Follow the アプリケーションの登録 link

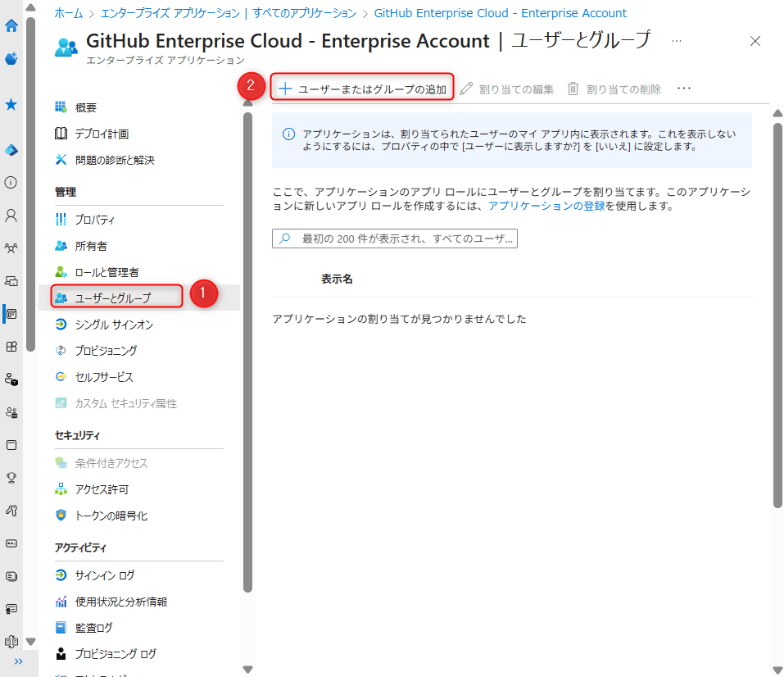546,206
